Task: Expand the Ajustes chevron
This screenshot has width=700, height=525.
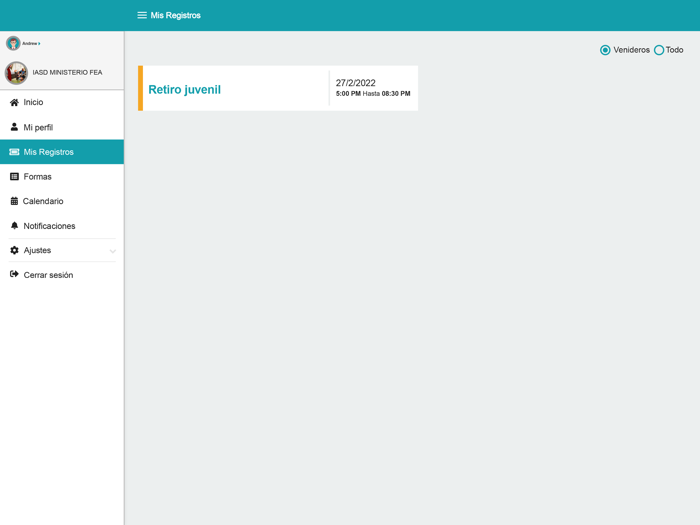Action: [x=112, y=251]
